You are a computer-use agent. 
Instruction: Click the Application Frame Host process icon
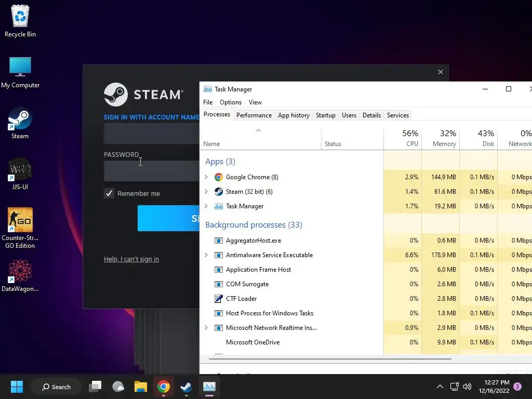pos(219,270)
